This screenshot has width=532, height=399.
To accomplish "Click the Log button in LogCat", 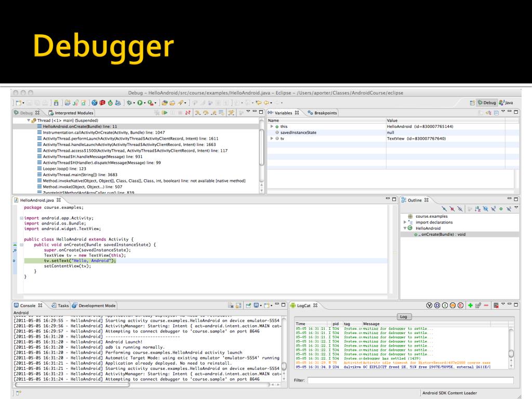I will [404, 316].
